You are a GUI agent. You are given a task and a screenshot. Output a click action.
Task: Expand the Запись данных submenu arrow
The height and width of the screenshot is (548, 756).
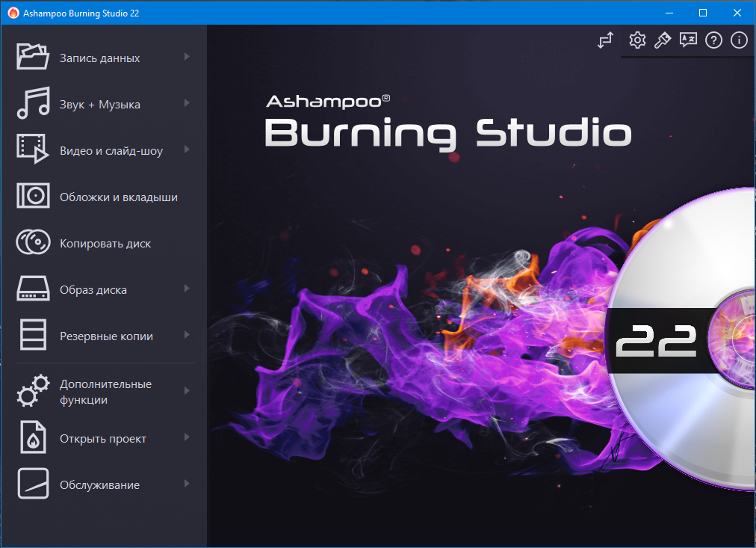tap(187, 57)
